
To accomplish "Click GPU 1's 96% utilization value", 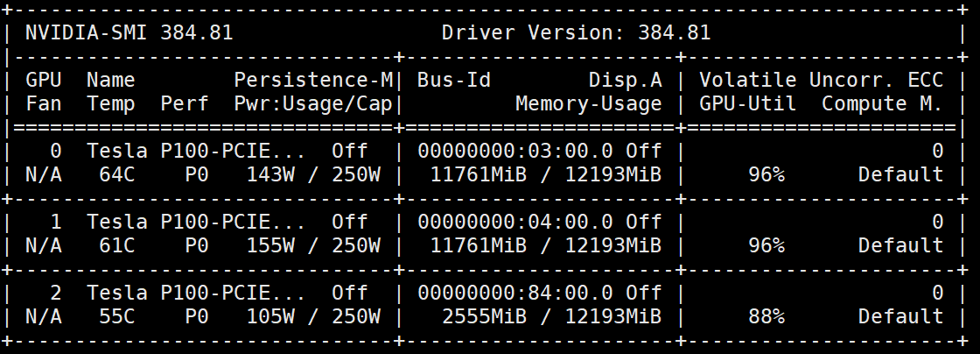I will (766, 246).
